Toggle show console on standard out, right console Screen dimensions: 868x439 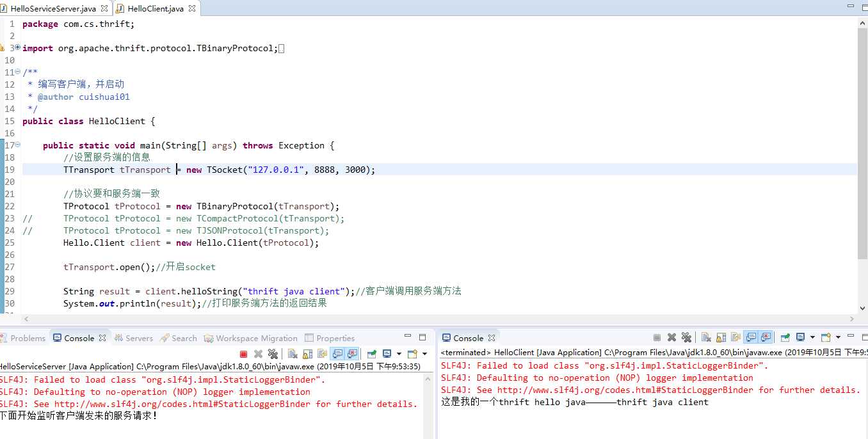pos(751,337)
